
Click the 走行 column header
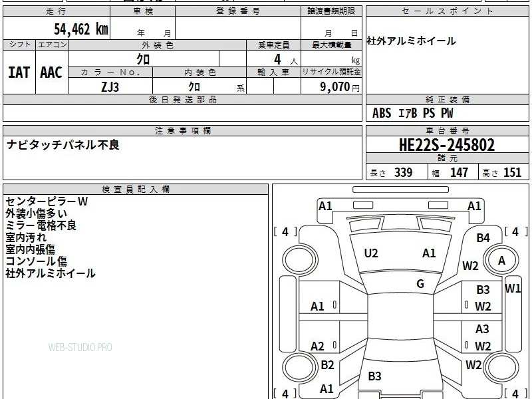[x=57, y=11]
